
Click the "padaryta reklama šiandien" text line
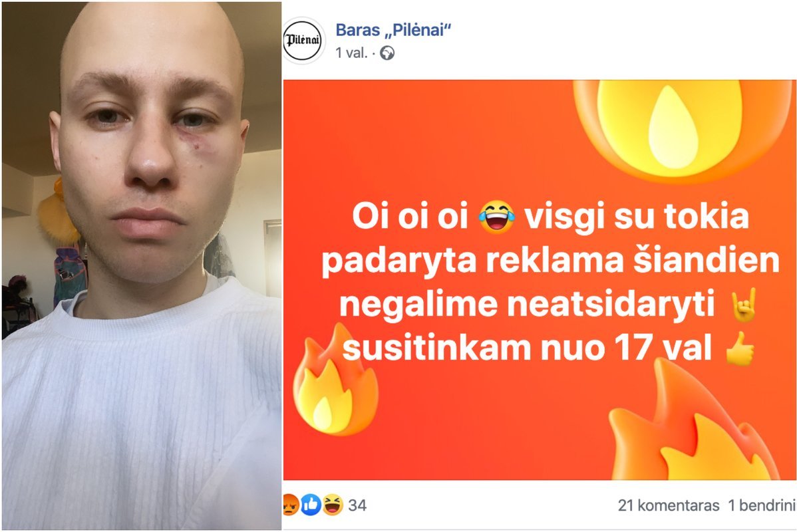[x=550, y=260]
